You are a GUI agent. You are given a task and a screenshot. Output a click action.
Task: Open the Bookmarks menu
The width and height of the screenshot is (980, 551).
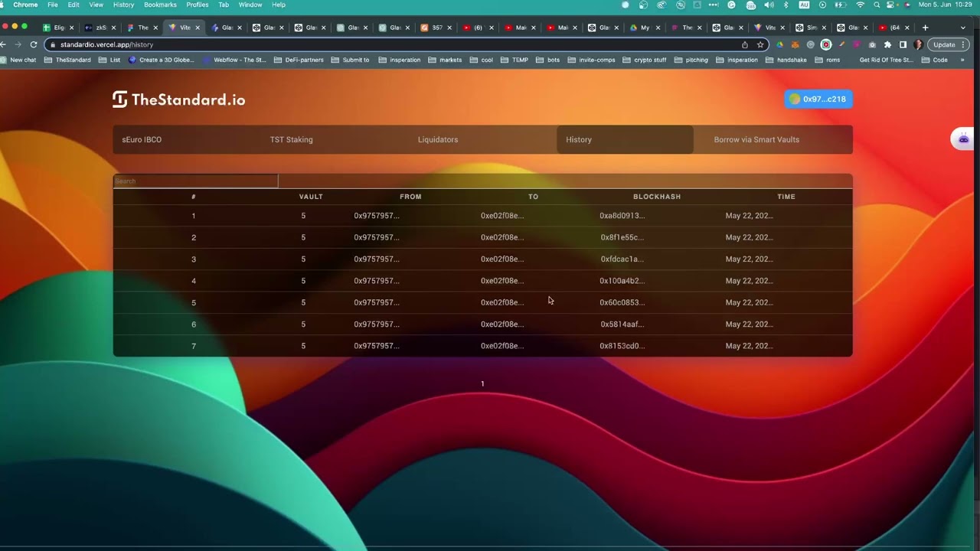pos(160,5)
